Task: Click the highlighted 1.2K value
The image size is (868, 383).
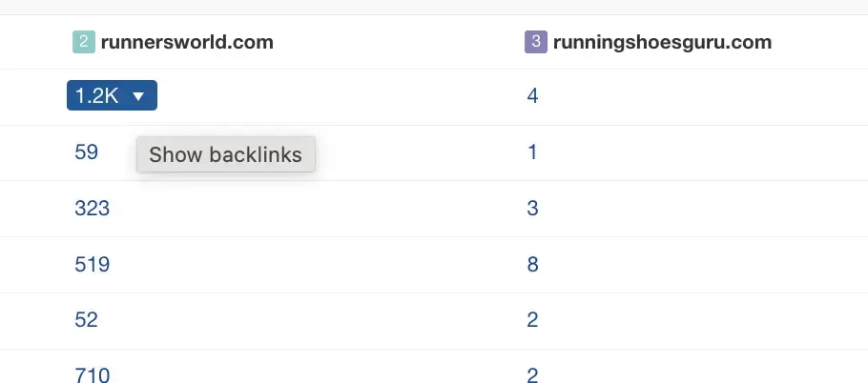Action: (x=96, y=96)
